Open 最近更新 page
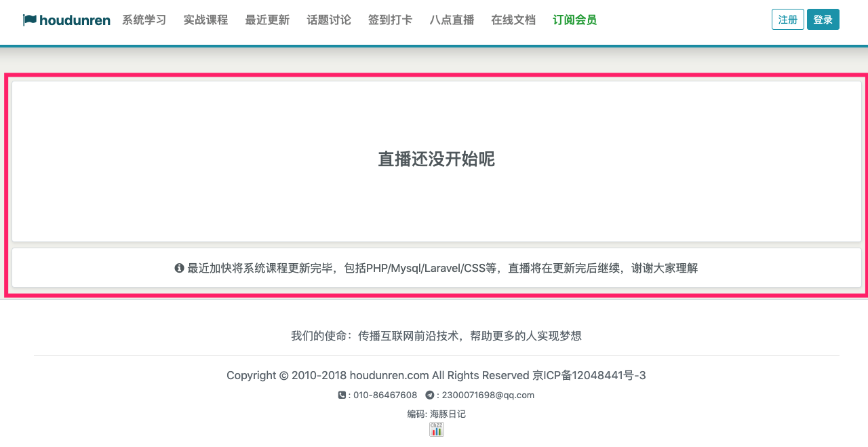The width and height of the screenshot is (868, 447). 267,20
